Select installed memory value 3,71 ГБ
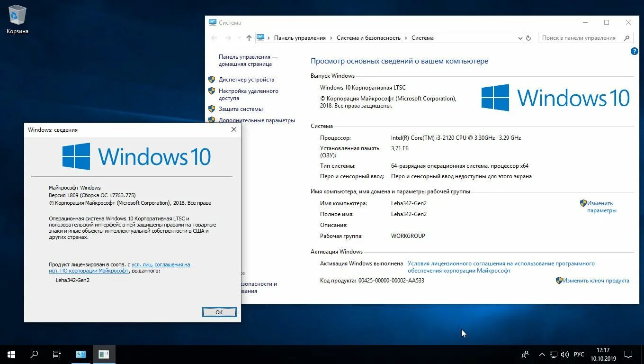This screenshot has height=364, width=644. point(400,148)
